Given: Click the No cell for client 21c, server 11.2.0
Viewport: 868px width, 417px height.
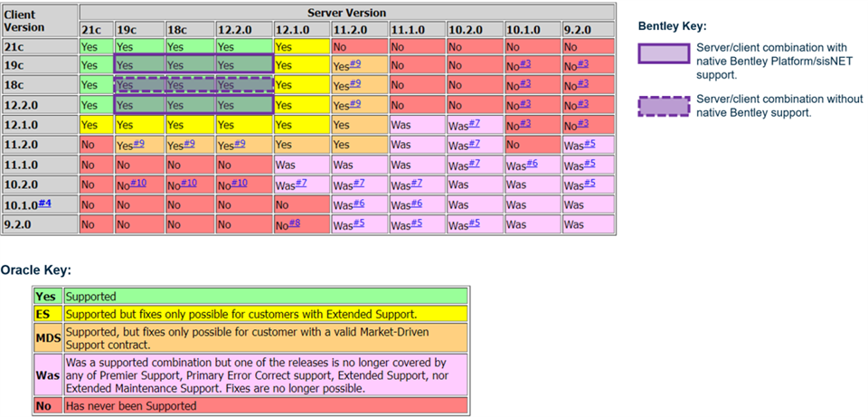Looking at the screenshot, I should [359, 46].
